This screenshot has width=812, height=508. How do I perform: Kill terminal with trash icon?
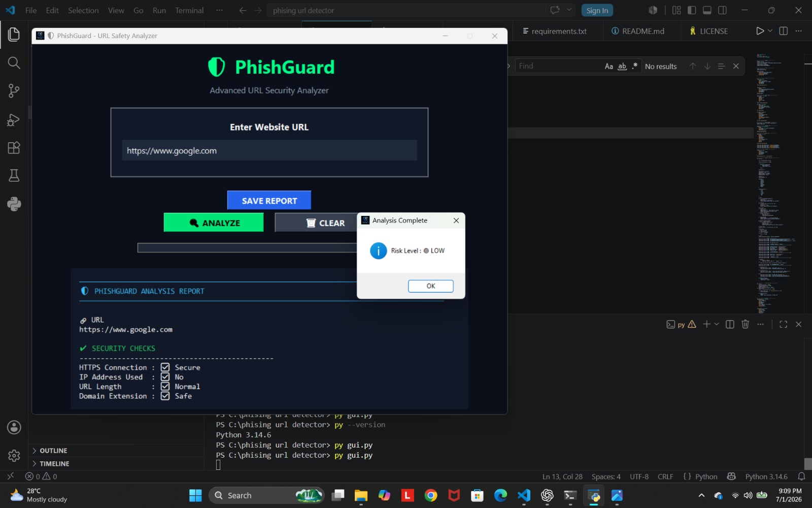[745, 324]
